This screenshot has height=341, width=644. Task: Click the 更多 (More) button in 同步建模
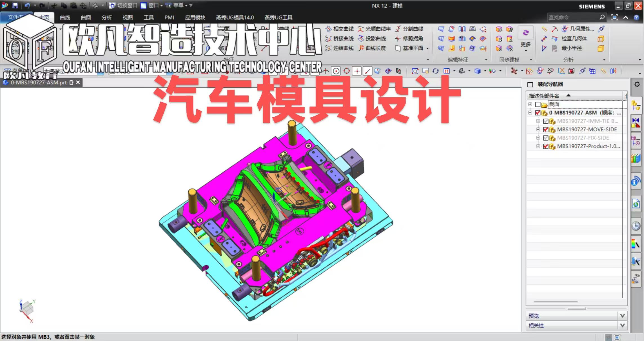pos(525,44)
